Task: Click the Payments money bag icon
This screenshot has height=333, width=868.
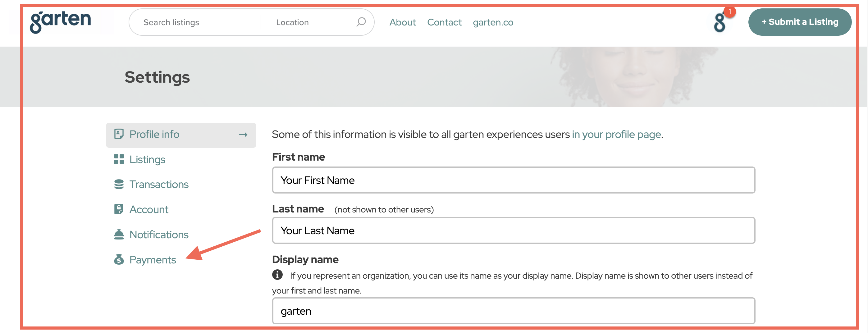Action: [119, 259]
